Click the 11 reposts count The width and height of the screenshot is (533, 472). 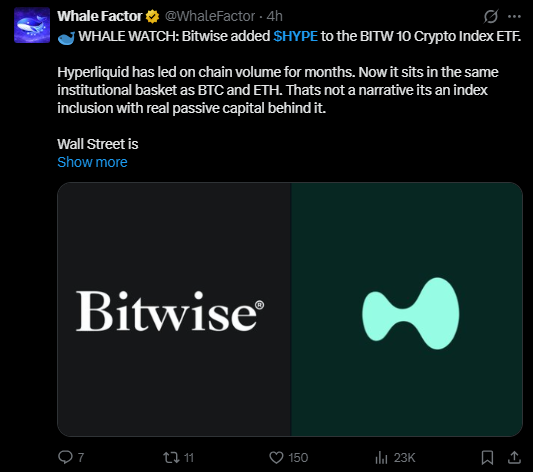pyautogui.click(x=189, y=458)
